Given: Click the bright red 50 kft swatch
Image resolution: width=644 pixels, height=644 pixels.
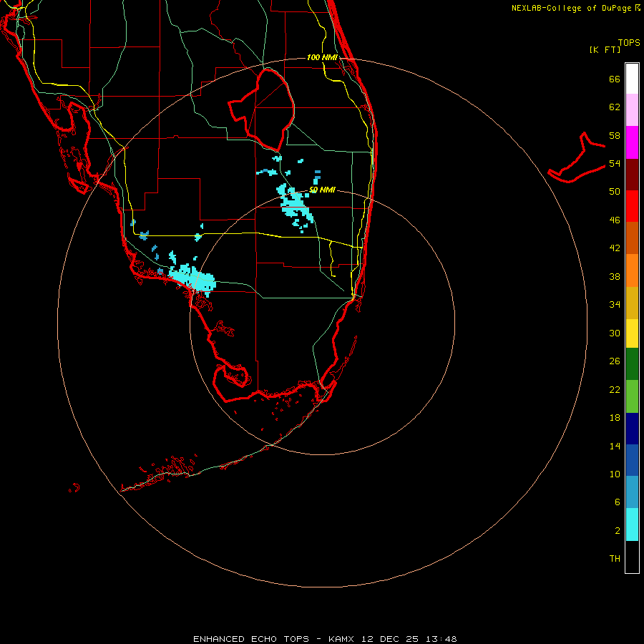Looking at the screenshot, I should click(632, 206).
